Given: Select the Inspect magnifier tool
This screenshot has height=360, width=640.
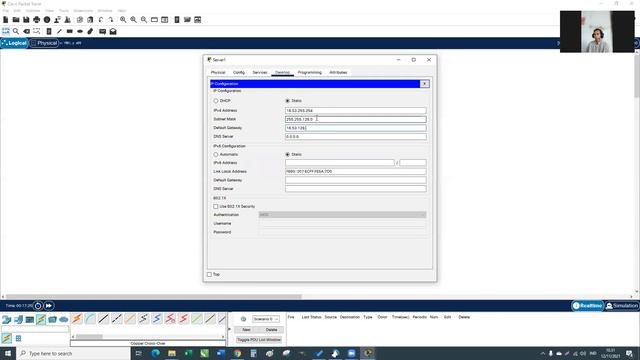Looking at the screenshot, I should 16,31.
